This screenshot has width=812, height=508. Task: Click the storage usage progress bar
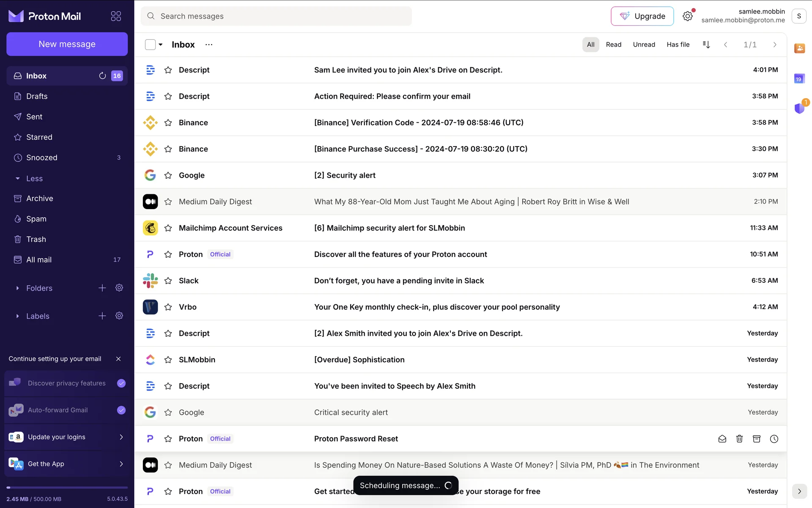click(x=67, y=488)
